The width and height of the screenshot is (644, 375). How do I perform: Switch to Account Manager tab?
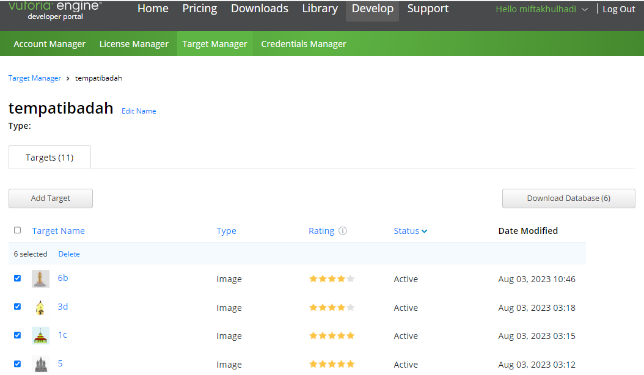[49, 44]
